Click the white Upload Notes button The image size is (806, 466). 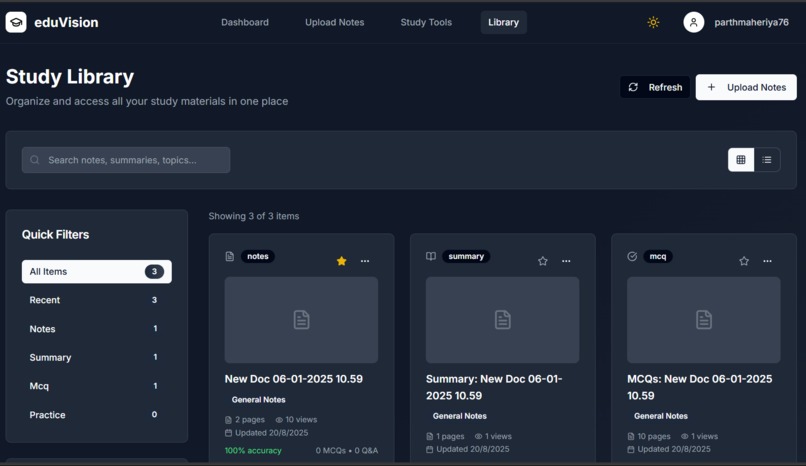point(746,87)
